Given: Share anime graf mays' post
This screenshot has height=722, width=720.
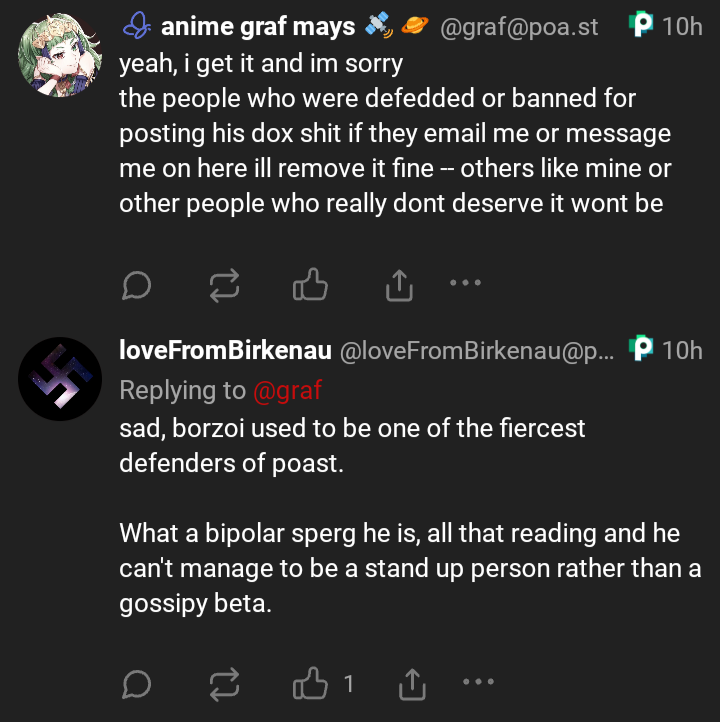Looking at the screenshot, I should point(398,287).
